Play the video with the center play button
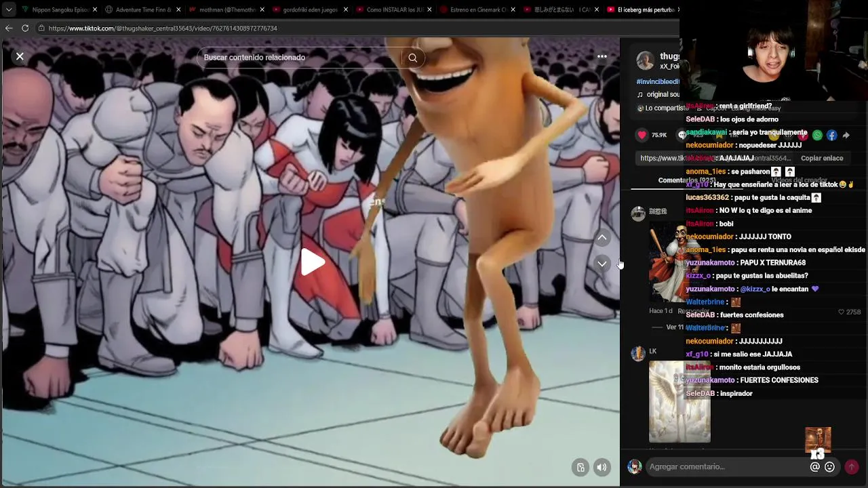 312,262
